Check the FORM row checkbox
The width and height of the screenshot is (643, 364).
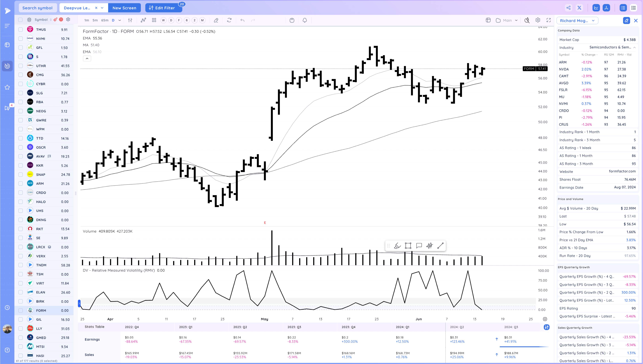(21, 311)
